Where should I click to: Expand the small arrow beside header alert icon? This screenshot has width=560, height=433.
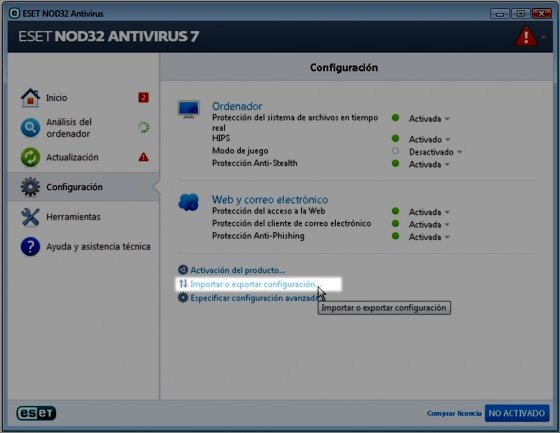click(x=544, y=37)
